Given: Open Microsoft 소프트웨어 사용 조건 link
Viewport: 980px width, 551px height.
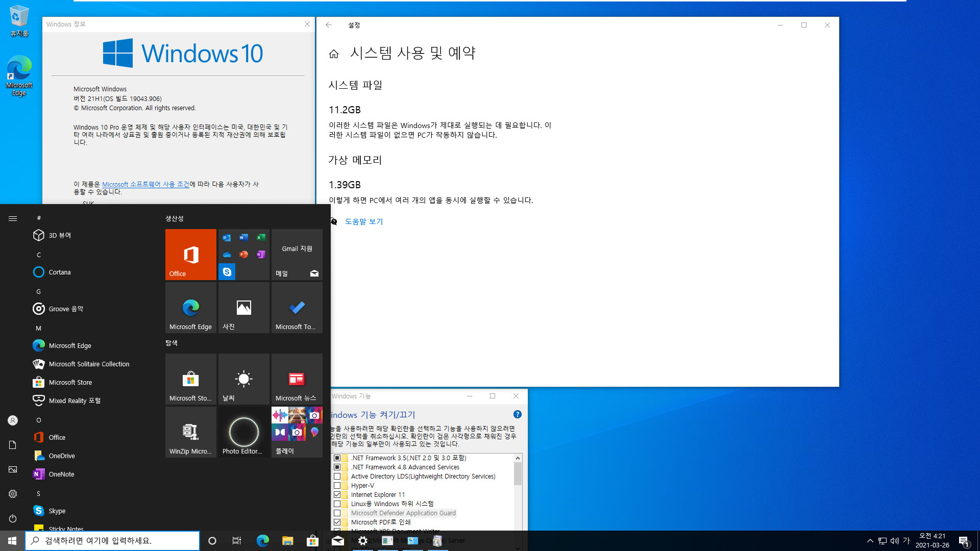Looking at the screenshot, I should coord(145,184).
